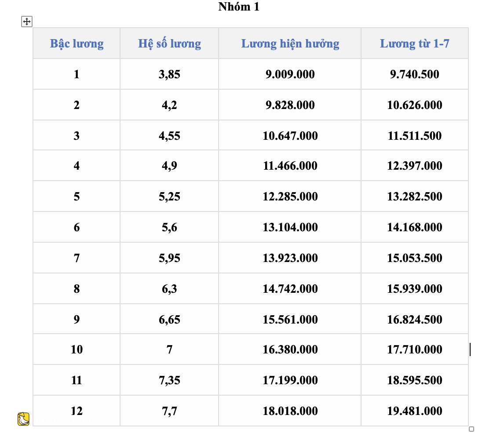504x444 pixels.
Task: Click the cell showing '9.009.000'
Action: [x=290, y=74]
